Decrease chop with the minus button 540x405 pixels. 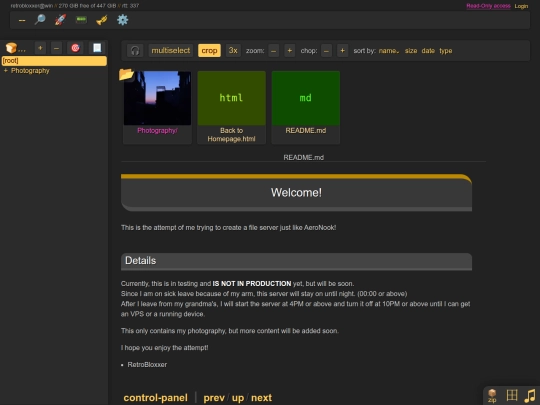(326, 51)
